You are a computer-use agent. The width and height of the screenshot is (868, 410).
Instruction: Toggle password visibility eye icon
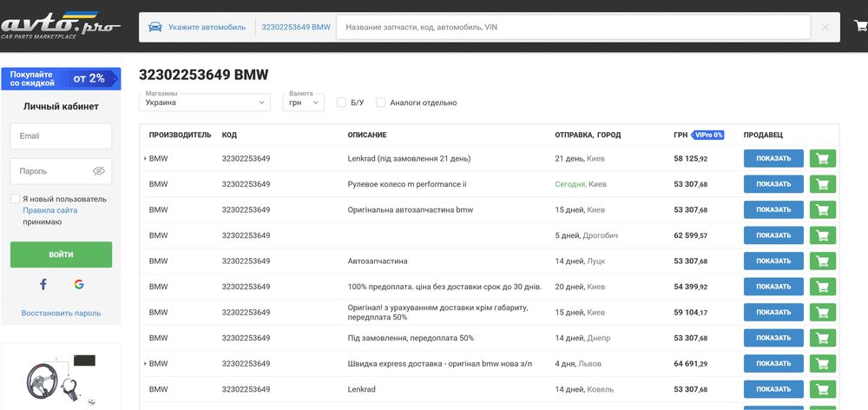point(99,171)
